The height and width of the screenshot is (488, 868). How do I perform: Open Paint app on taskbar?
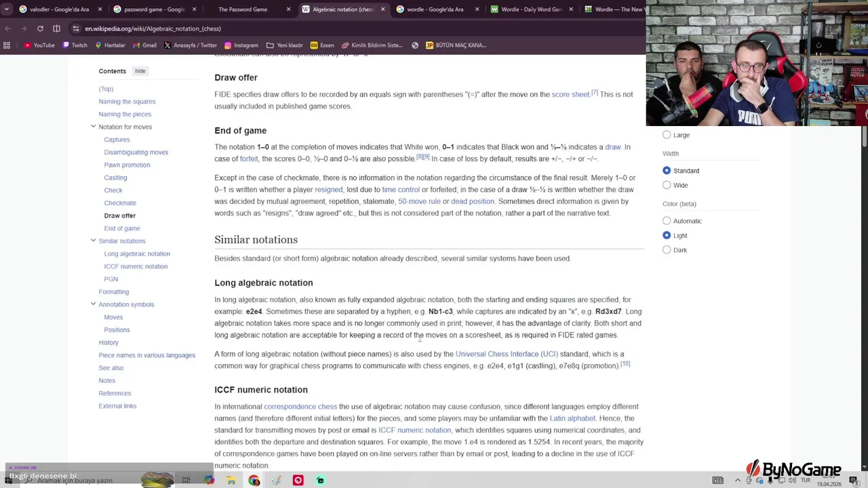click(x=276, y=480)
